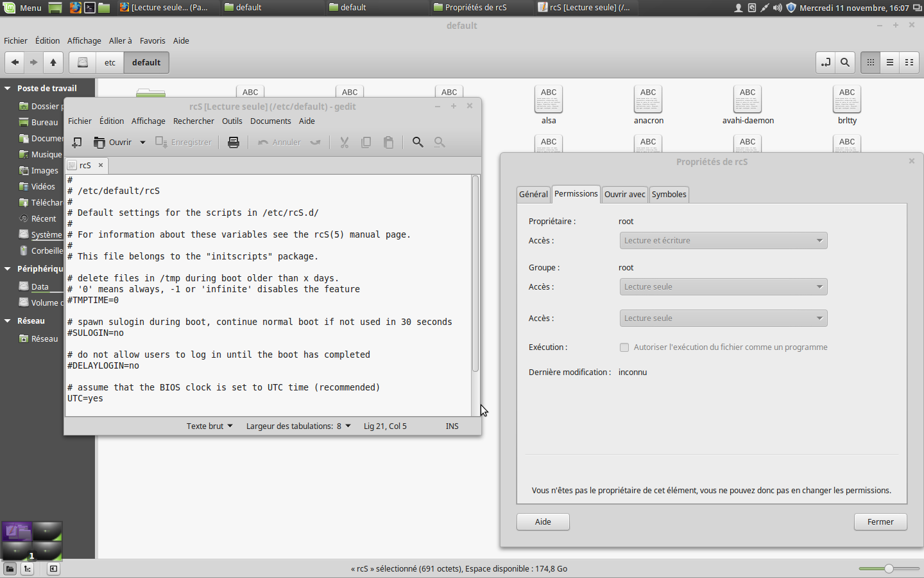Open the file manager Favoris menu
The width and height of the screenshot is (924, 578).
153,40
